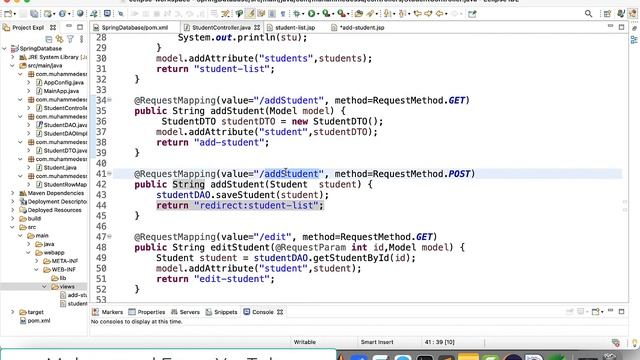640x360 pixels.
Task: Click the Coverage run icon
Action: 325,13
